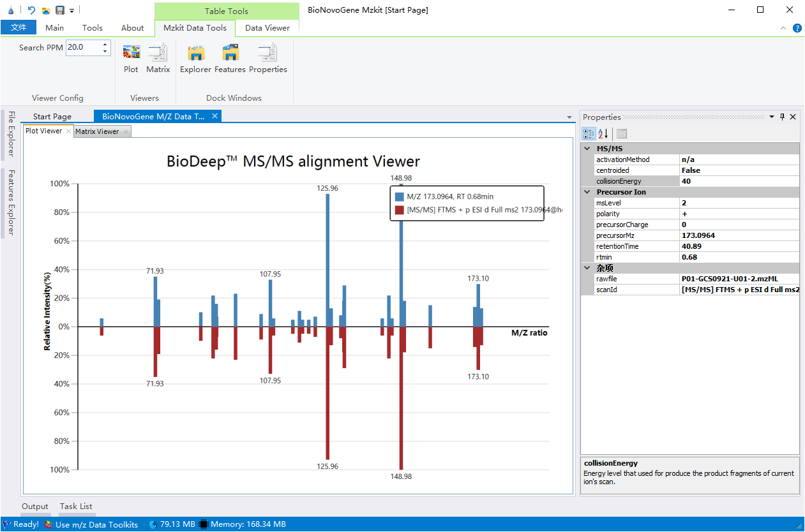The width and height of the screenshot is (805, 532).
Task: Select the Mzkit Data Tools ribbon tab
Action: pyautogui.click(x=195, y=27)
